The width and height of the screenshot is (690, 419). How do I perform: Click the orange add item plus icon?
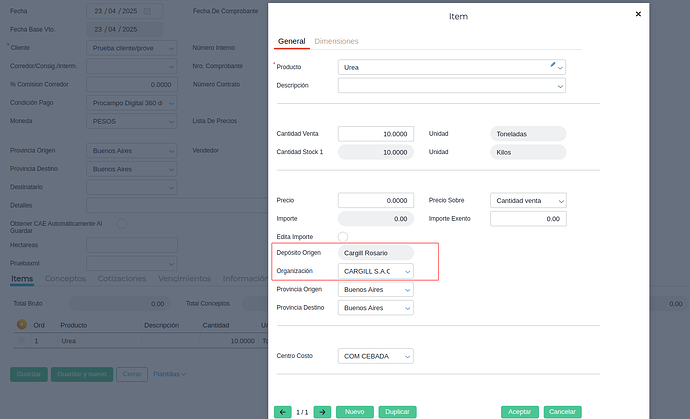tap(22, 324)
